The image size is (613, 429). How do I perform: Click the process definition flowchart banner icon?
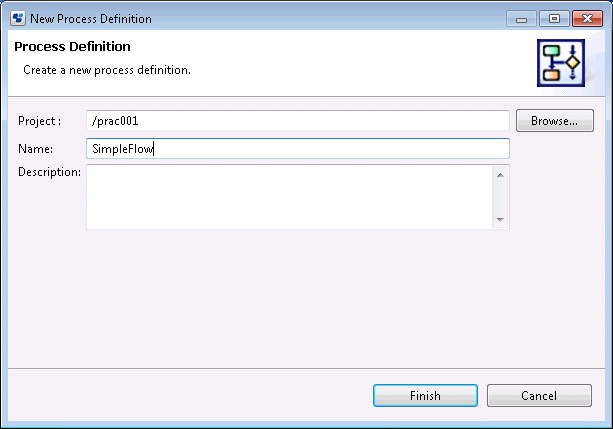(x=561, y=63)
